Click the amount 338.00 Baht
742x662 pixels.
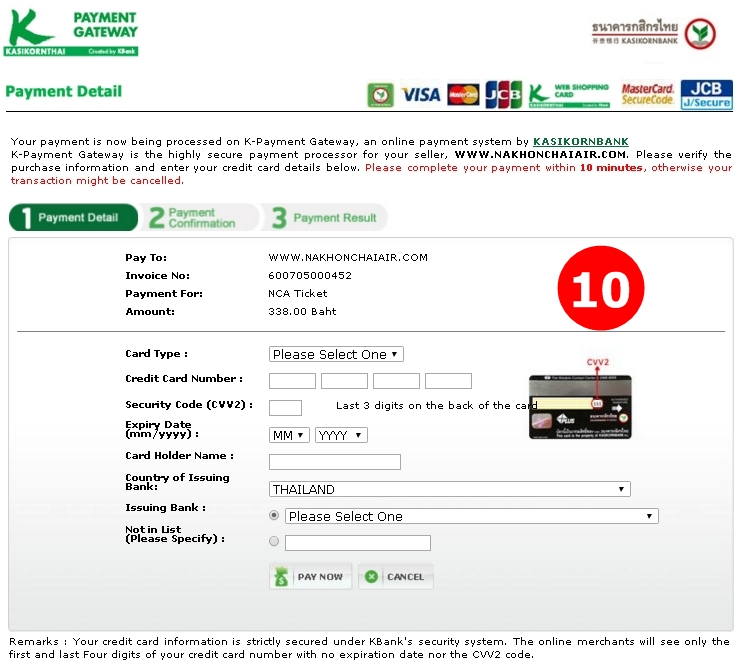tap(302, 311)
